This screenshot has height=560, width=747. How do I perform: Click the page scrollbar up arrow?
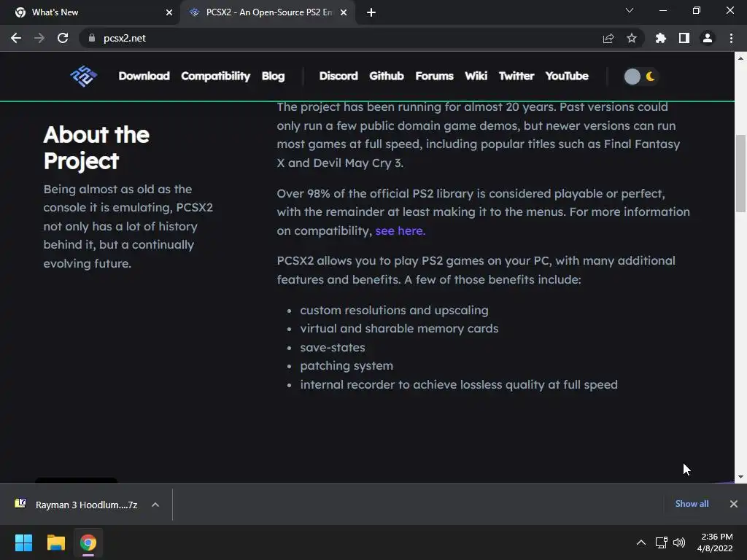pyautogui.click(x=741, y=58)
